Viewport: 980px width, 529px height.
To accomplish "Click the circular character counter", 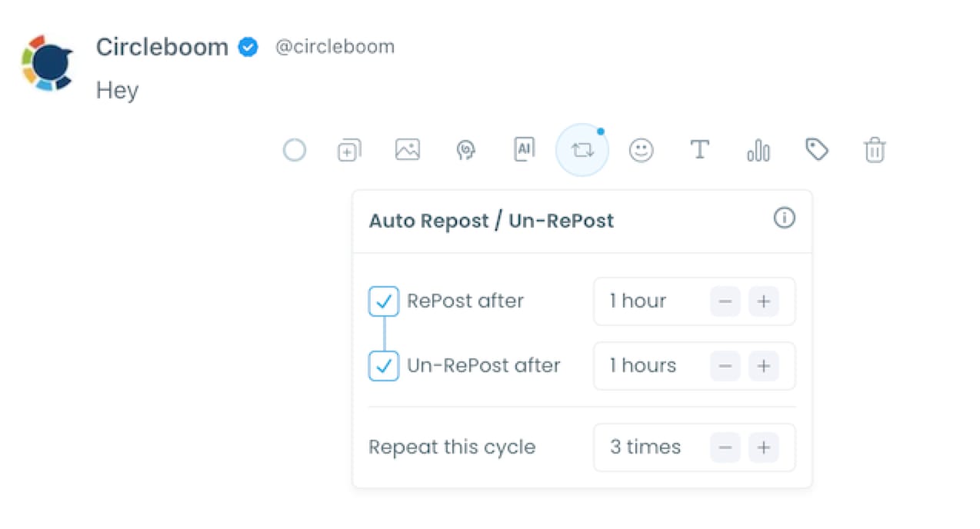I will tap(295, 150).
